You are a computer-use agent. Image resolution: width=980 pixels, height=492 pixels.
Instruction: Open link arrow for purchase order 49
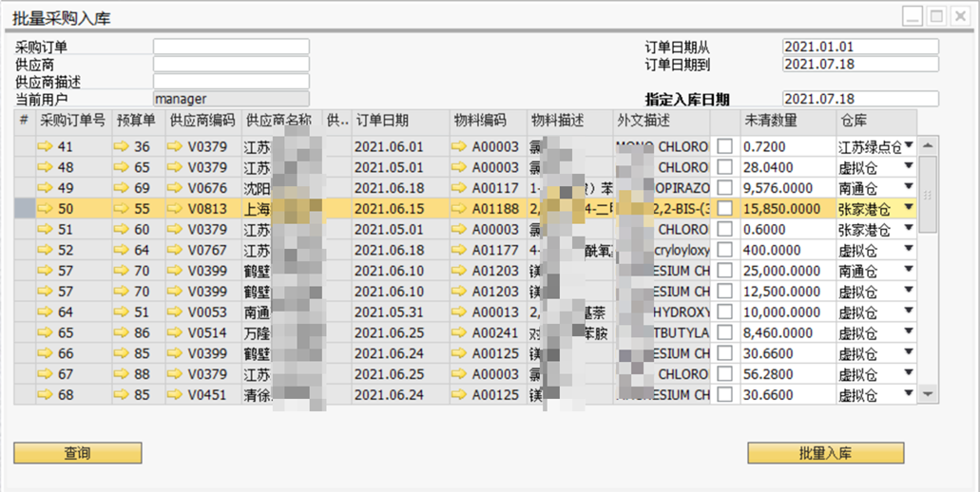pos(45,188)
